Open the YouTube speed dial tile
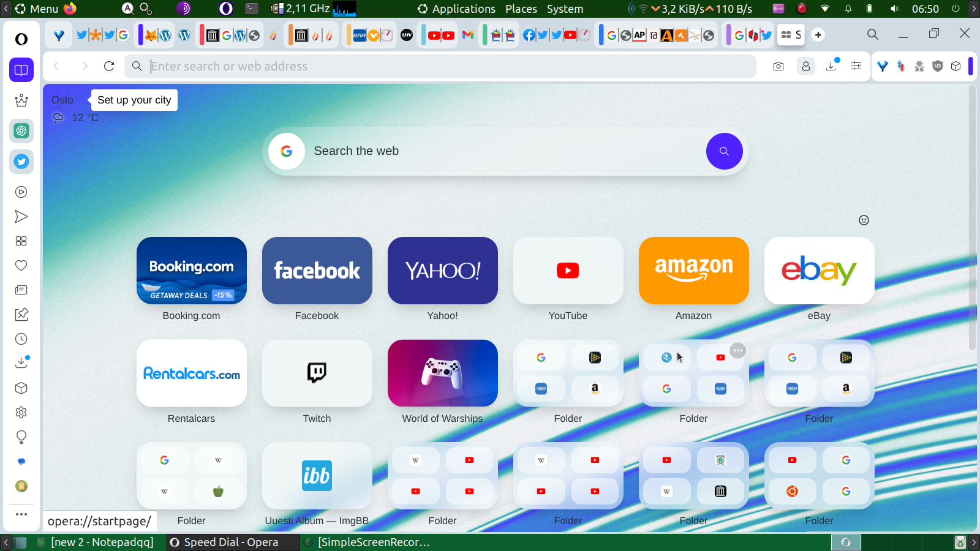 (568, 271)
